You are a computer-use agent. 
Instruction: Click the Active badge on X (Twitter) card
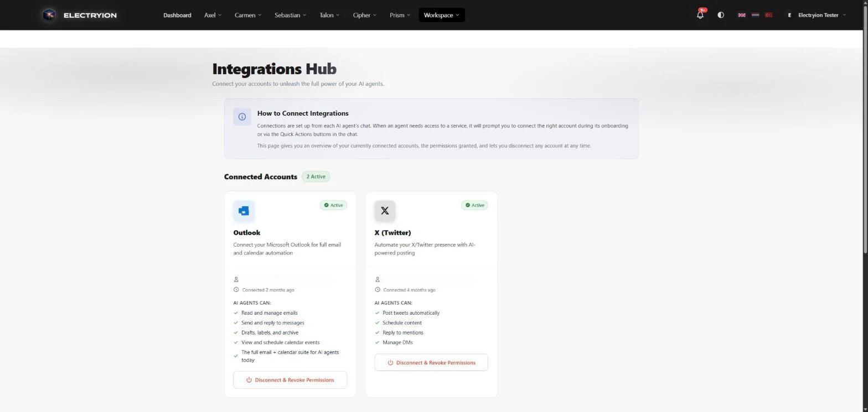click(x=474, y=205)
